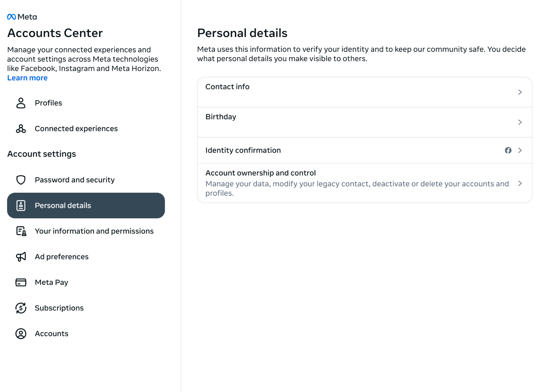The height and width of the screenshot is (392, 541).
Task: Click the Meta logo icon
Action: 12,17
